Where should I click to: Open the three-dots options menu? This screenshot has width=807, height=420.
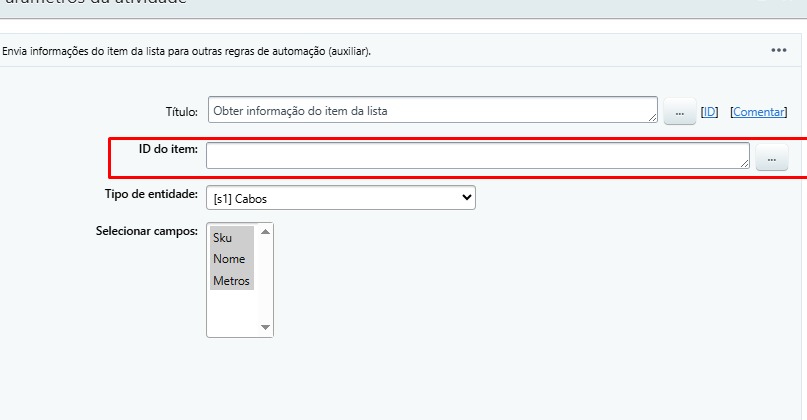(x=778, y=51)
